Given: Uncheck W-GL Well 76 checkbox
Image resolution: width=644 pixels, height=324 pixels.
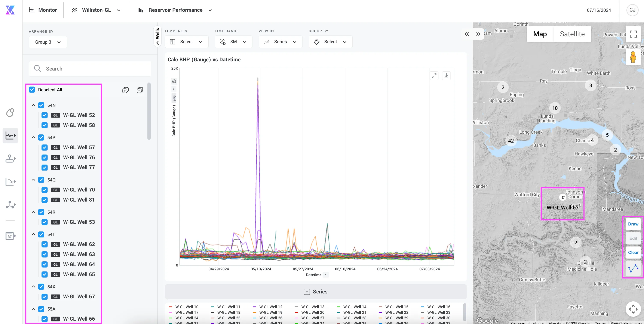Looking at the screenshot, I should [45, 157].
